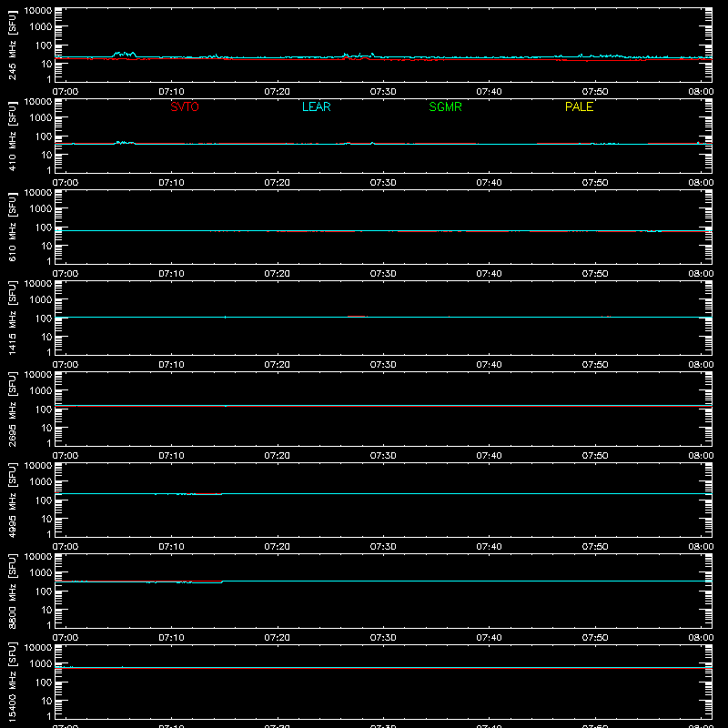The image size is (728, 728).
Task: Click 07:40 time label below 610 MHz plot
Action: (489, 274)
